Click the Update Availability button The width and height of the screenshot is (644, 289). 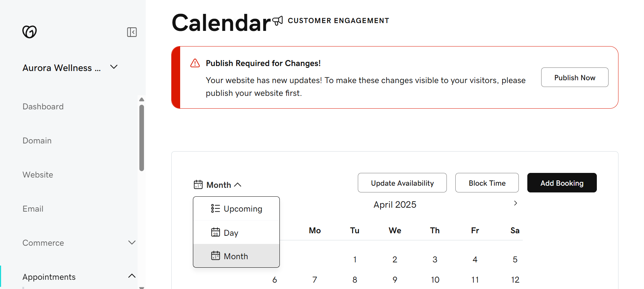(x=402, y=183)
